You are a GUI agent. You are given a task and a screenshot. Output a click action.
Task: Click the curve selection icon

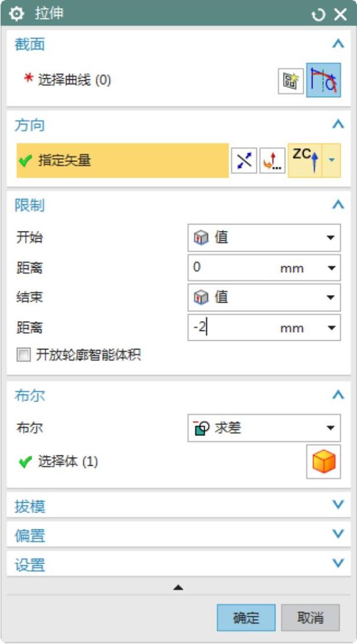[323, 80]
